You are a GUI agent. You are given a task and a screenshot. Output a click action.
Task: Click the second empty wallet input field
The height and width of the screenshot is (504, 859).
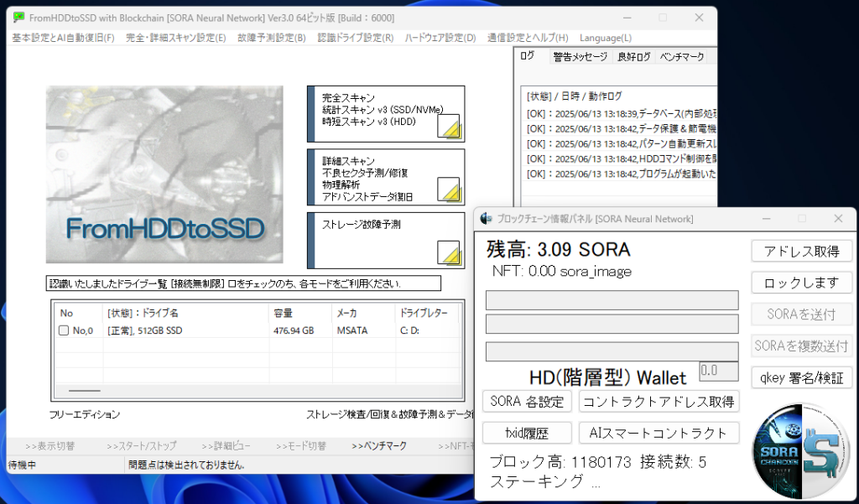[612, 324]
